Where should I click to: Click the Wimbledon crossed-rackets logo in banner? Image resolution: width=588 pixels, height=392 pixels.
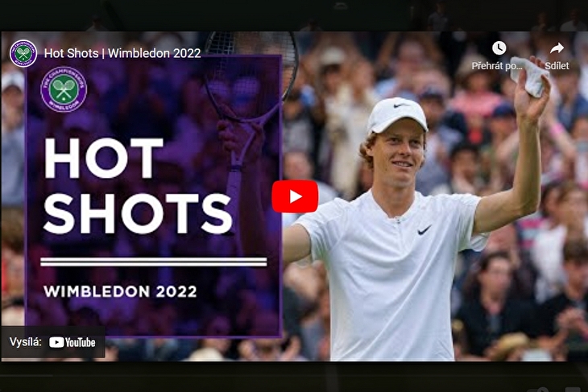(x=64, y=89)
